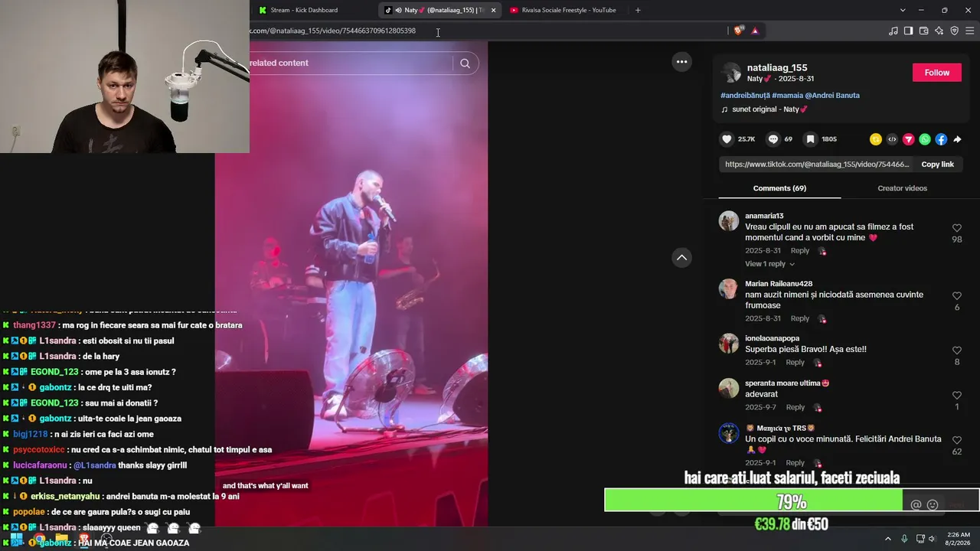Screen dimensions: 980x551
Task: Open the three-dot more options menu
Action: click(681, 62)
